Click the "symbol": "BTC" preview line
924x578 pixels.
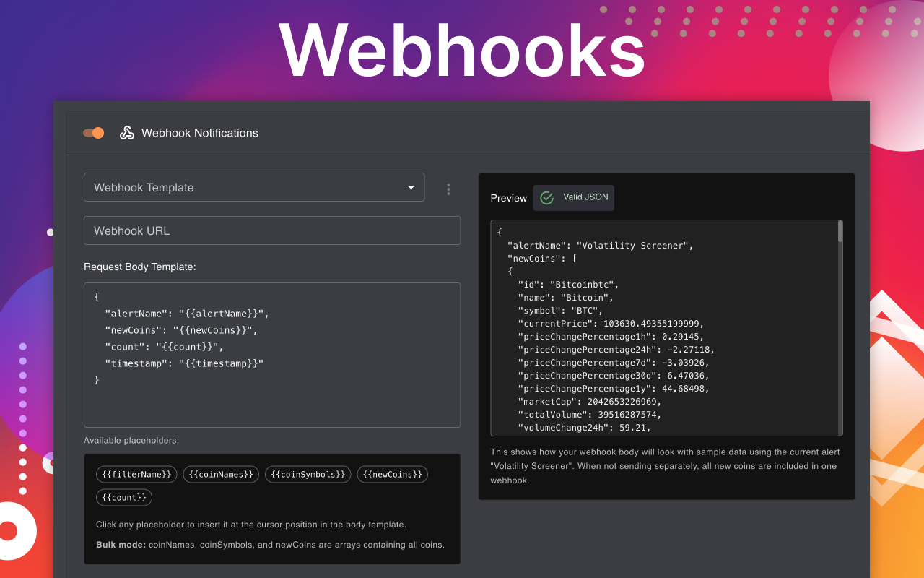(x=560, y=311)
